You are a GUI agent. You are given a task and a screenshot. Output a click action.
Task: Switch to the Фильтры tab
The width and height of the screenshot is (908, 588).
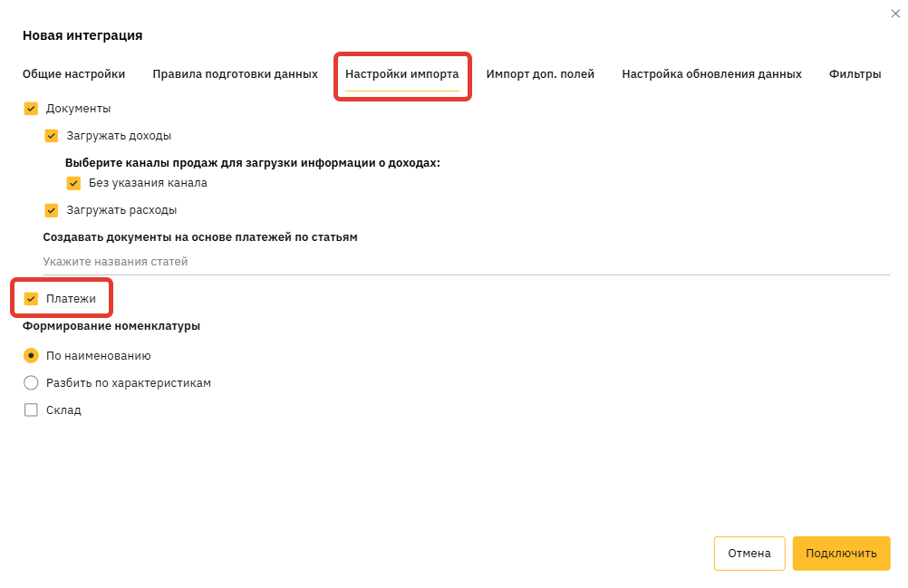855,74
